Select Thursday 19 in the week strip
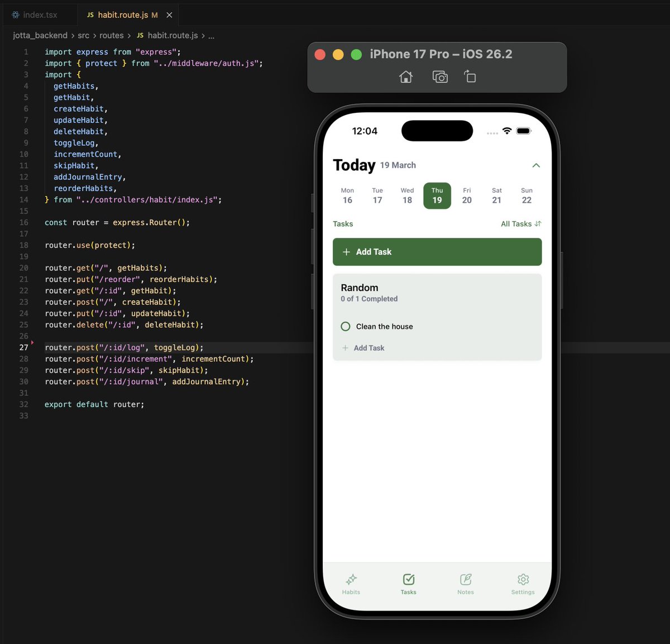Viewport: 670px width, 644px height. click(437, 195)
